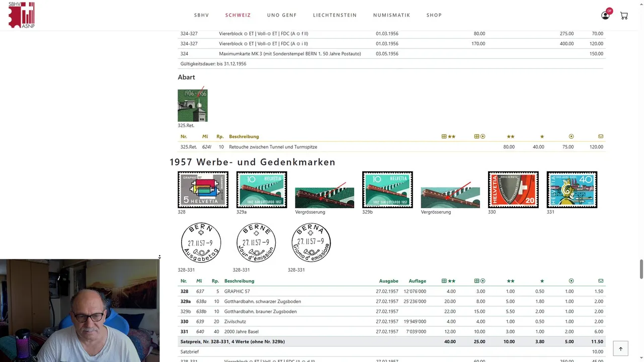
Task: Click 'Gültigkeitsdauer: bis 31.12.1956' note
Action: pyautogui.click(x=213, y=64)
